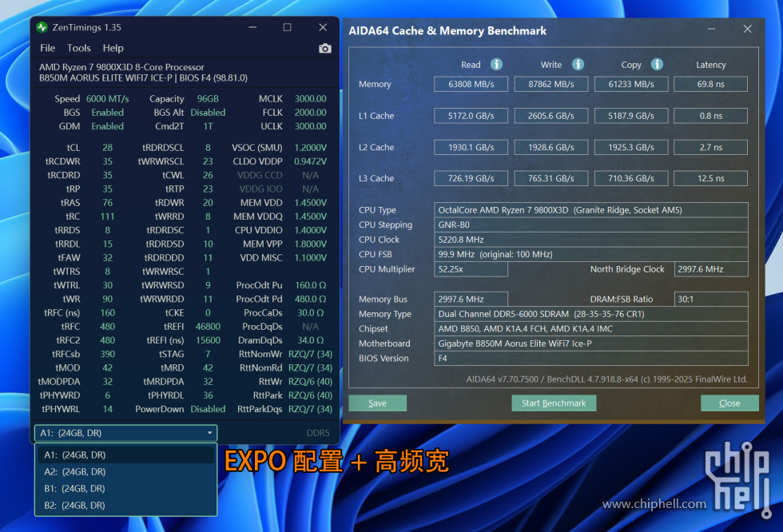Click the Memory Bus field 2997.6 MHz
Screen dimensions: 783x532
point(471,299)
